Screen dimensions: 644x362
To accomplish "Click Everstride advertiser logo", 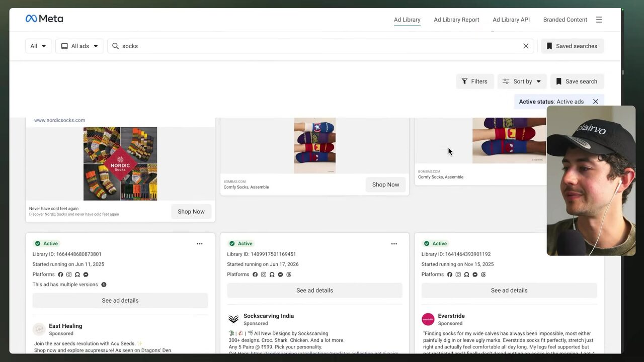I will (x=428, y=319).
